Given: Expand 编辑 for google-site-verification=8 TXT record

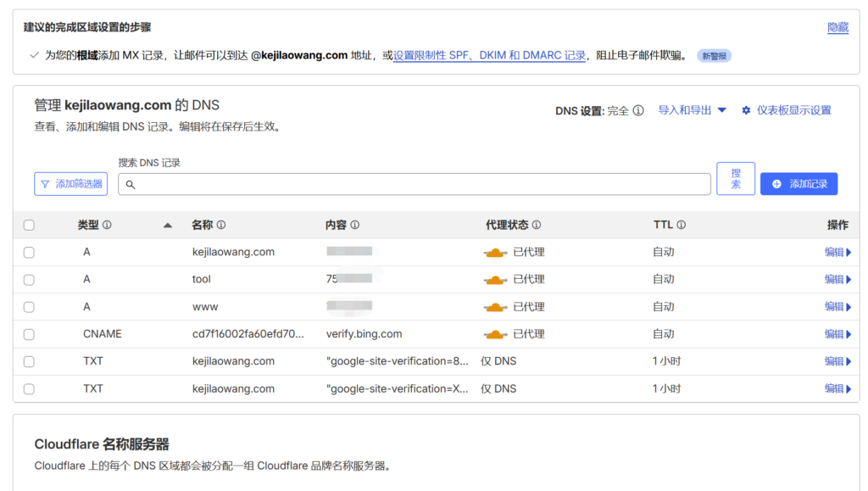Looking at the screenshot, I should (x=837, y=361).
